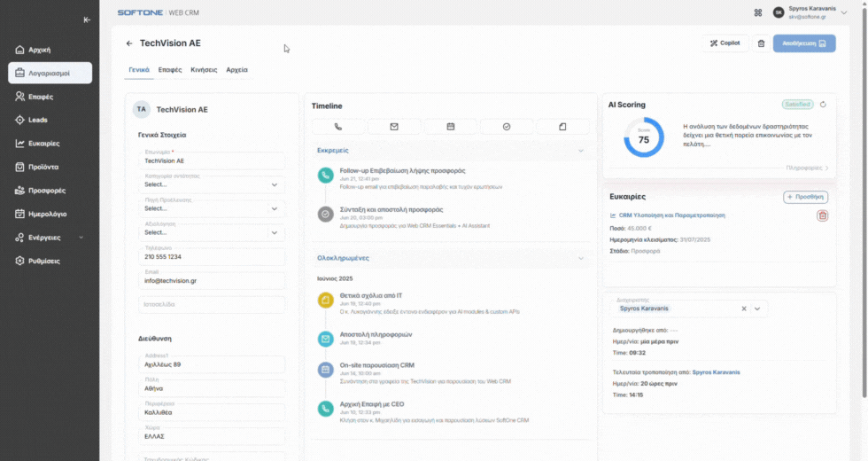The height and width of the screenshot is (461, 868).
Task: Refresh the AI Scoring panel
Action: point(823,105)
